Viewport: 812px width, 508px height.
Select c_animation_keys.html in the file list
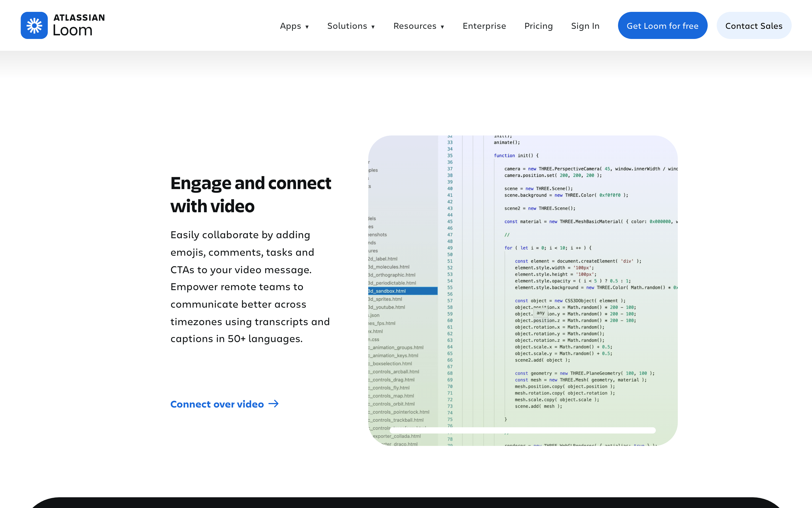(x=393, y=356)
